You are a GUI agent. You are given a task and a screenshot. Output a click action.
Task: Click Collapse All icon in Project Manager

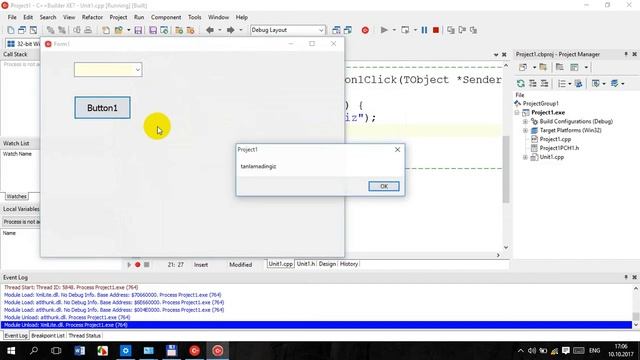pos(544,84)
